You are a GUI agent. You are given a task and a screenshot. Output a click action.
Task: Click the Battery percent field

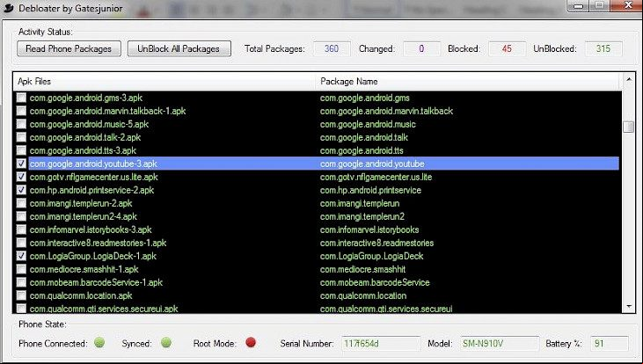tap(610, 344)
